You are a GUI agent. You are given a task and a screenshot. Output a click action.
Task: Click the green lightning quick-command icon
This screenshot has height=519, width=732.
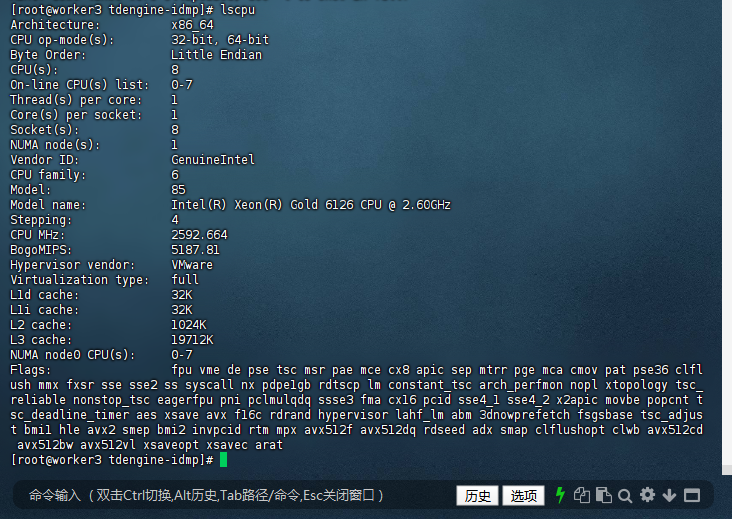pyautogui.click(x=560, y=495)
